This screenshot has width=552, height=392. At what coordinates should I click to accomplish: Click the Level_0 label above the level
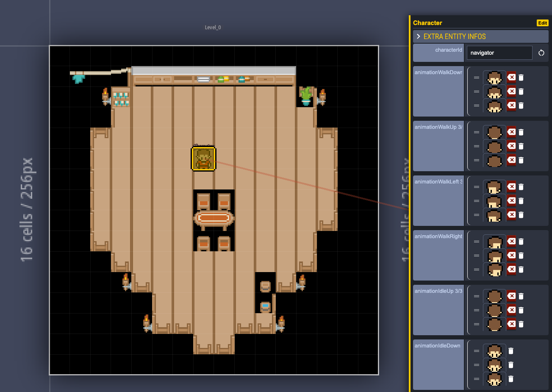(213, 27)
